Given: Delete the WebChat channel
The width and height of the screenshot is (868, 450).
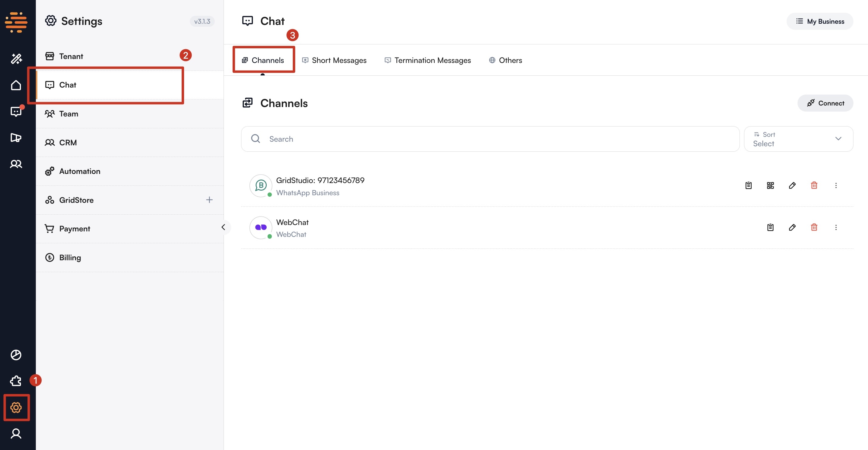Looking at the screenshot, I should coord(814,227).
